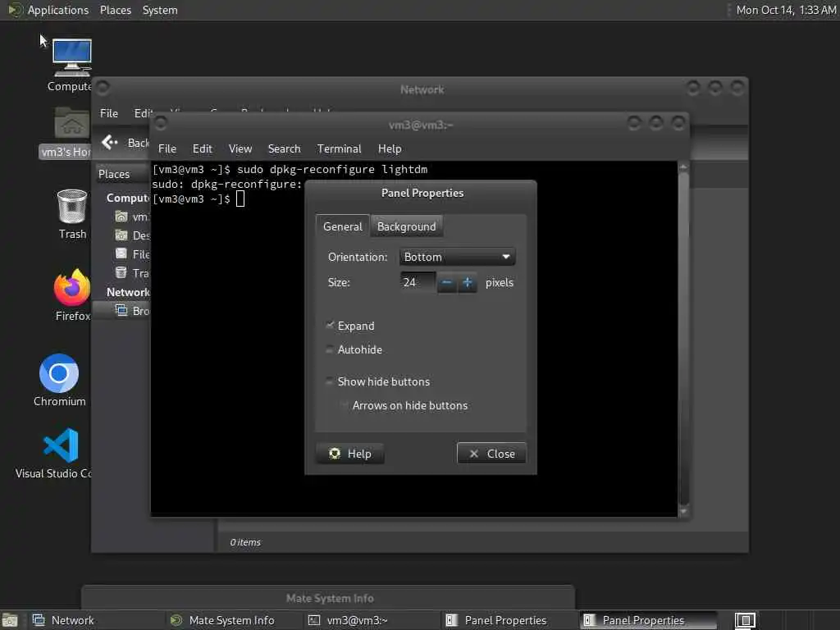Enable the Autohide checkbox

330,349
